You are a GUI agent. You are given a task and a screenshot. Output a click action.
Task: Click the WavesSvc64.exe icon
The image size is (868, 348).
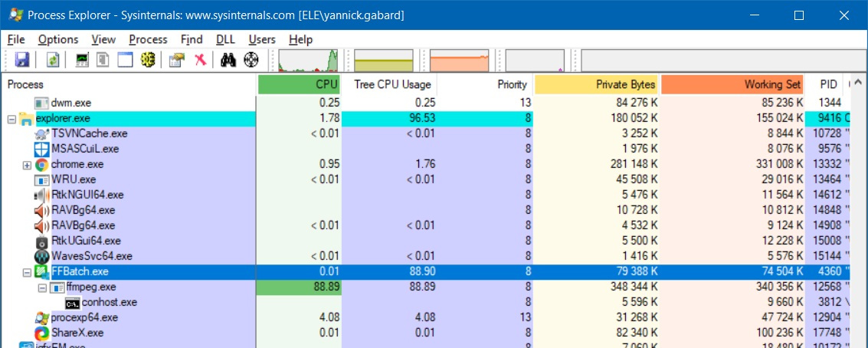[x=41, y=257]
